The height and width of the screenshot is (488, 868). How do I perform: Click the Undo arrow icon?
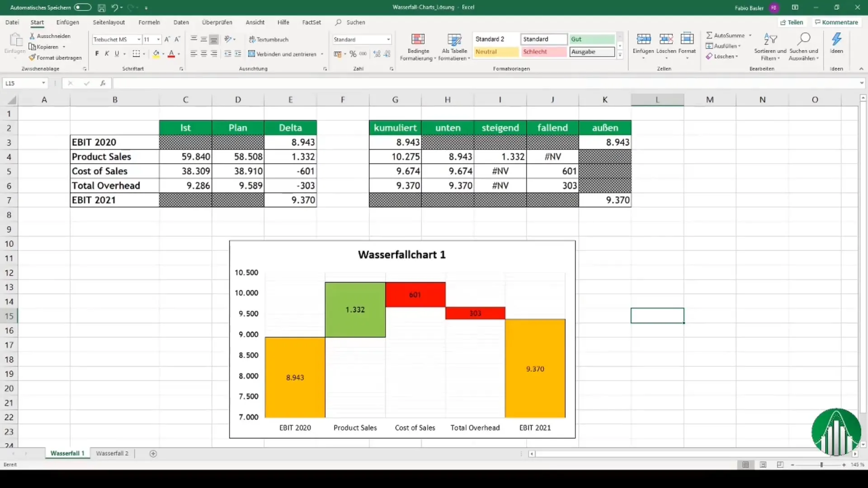[x=114, y=8]
